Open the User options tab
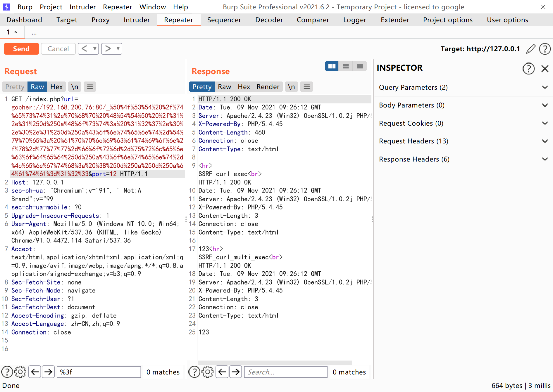 [508, 20]
